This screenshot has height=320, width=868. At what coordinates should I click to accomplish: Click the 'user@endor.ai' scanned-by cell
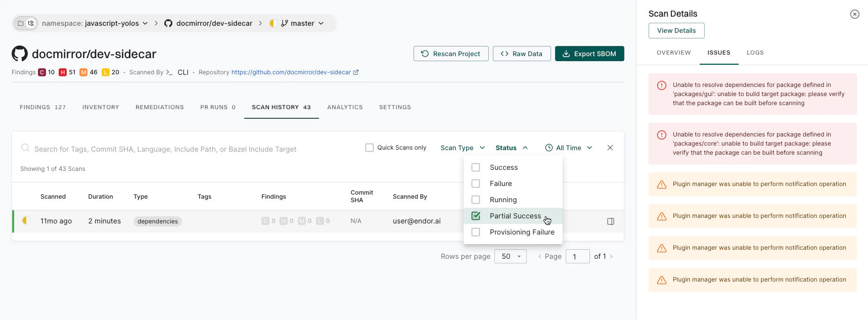(x=417, y=221)
